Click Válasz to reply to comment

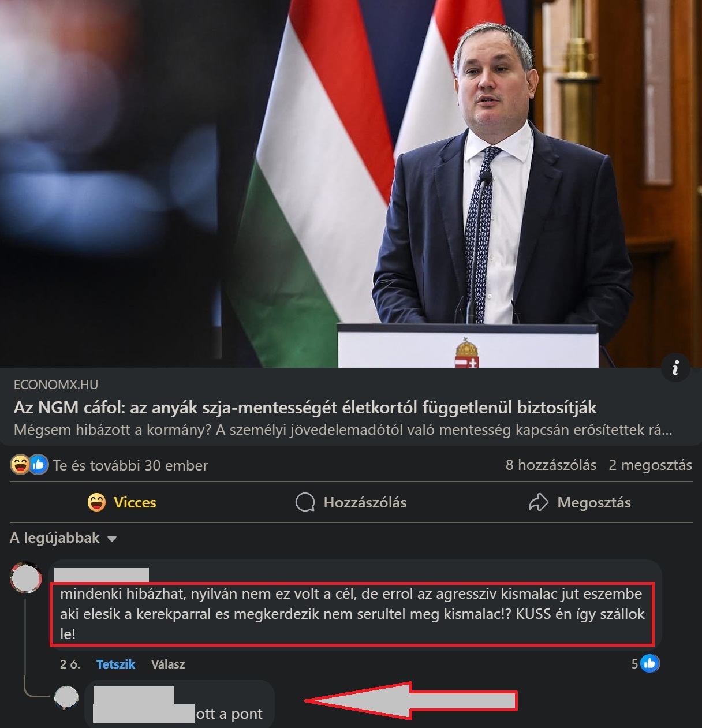(168, 664)
